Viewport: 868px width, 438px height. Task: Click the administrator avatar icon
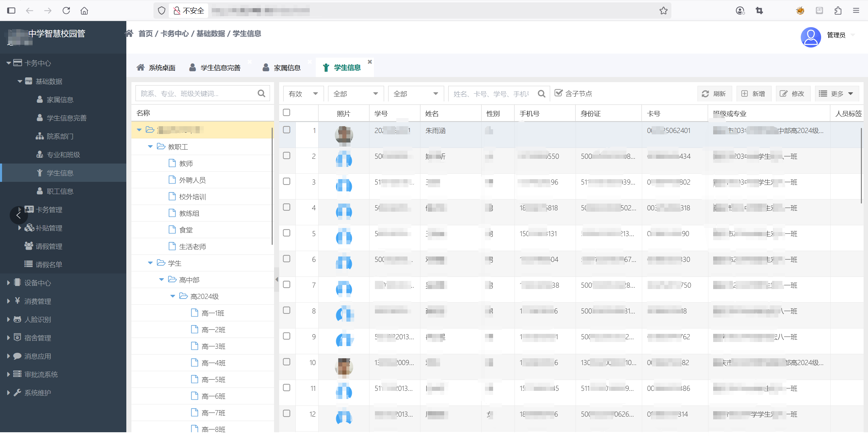(811, 37)
